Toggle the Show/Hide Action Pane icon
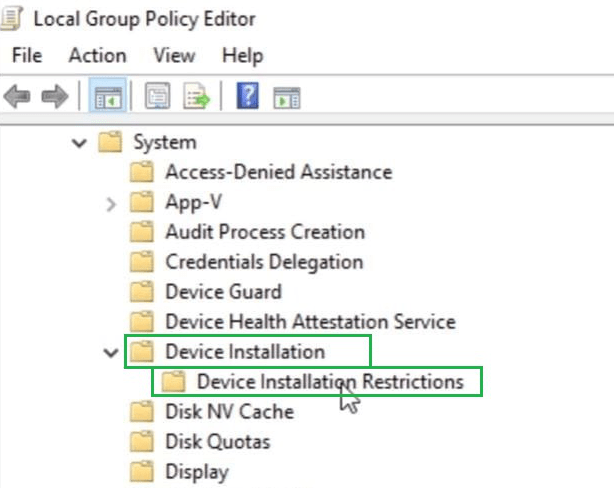 [288, 97]
